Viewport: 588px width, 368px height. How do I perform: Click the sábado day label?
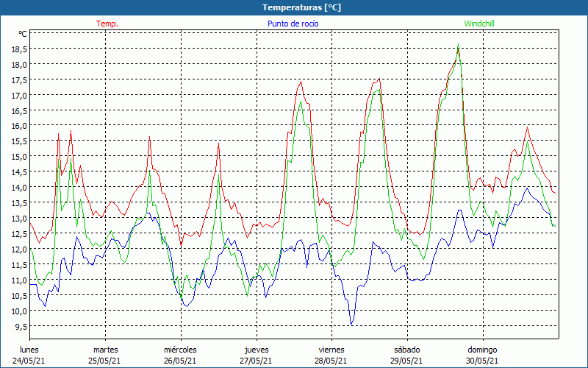tap(407, 350)
